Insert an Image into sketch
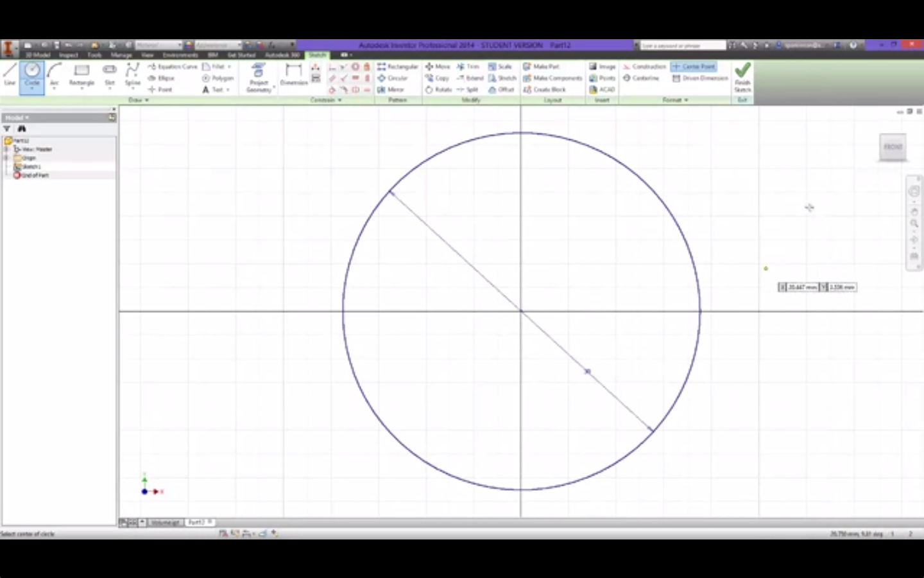This screenshot has height=578, width=924. pos(602,67)
